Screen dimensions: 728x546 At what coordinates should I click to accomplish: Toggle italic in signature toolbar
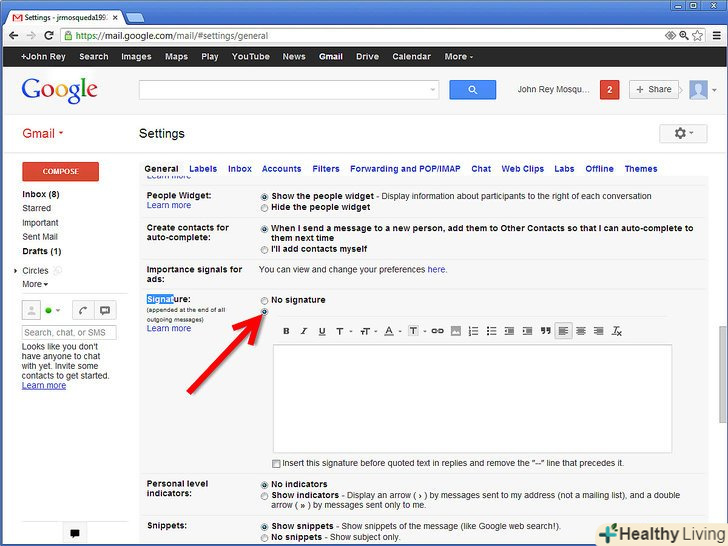pos(304,331)
